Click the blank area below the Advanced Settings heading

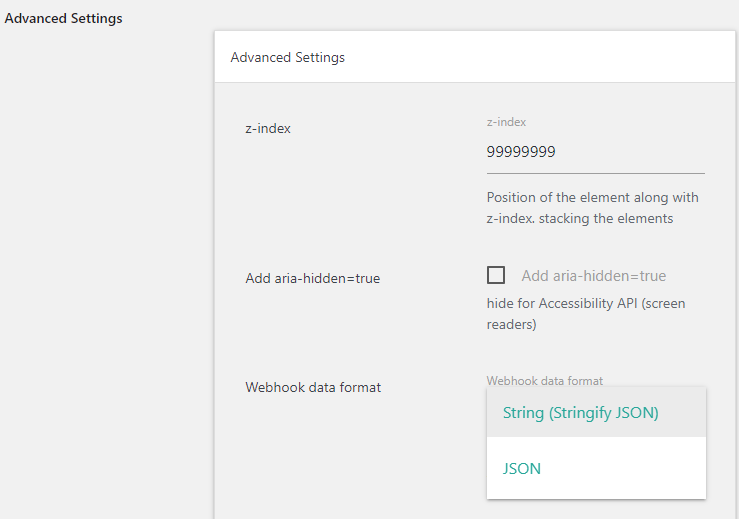(100, 250)
